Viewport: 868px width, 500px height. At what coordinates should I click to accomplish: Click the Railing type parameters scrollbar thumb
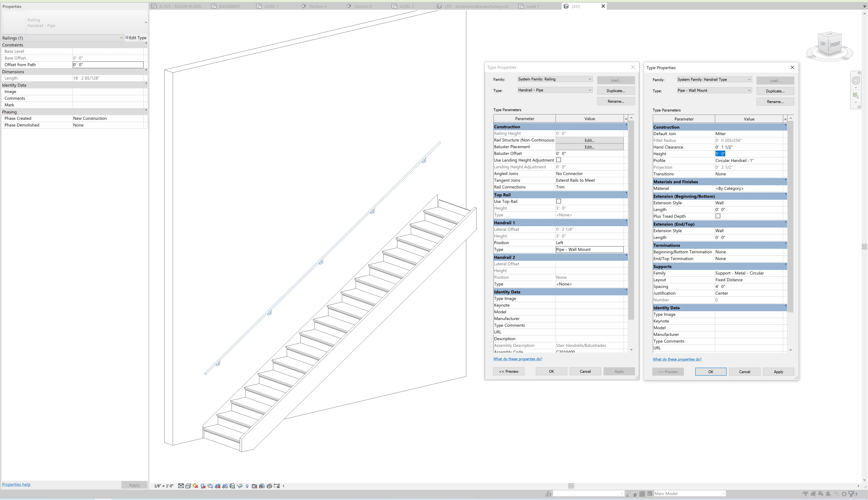[631, 220]
